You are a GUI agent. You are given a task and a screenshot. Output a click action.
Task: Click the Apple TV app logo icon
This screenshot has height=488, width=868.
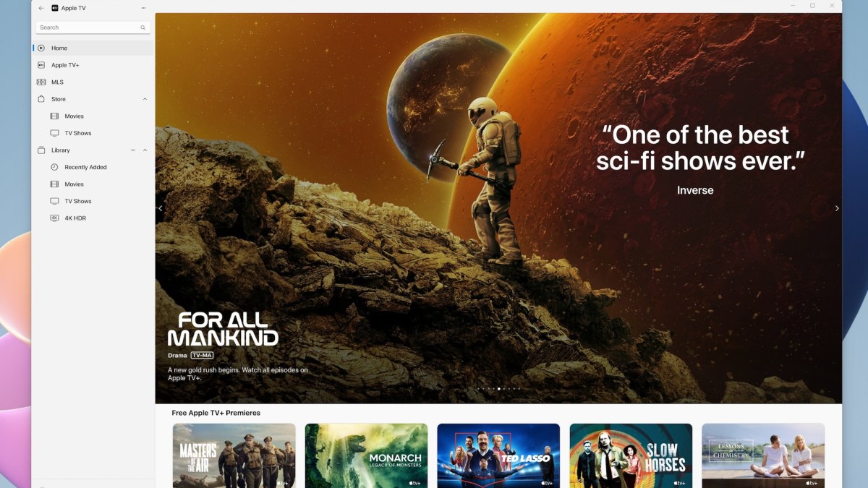[55, 8]
